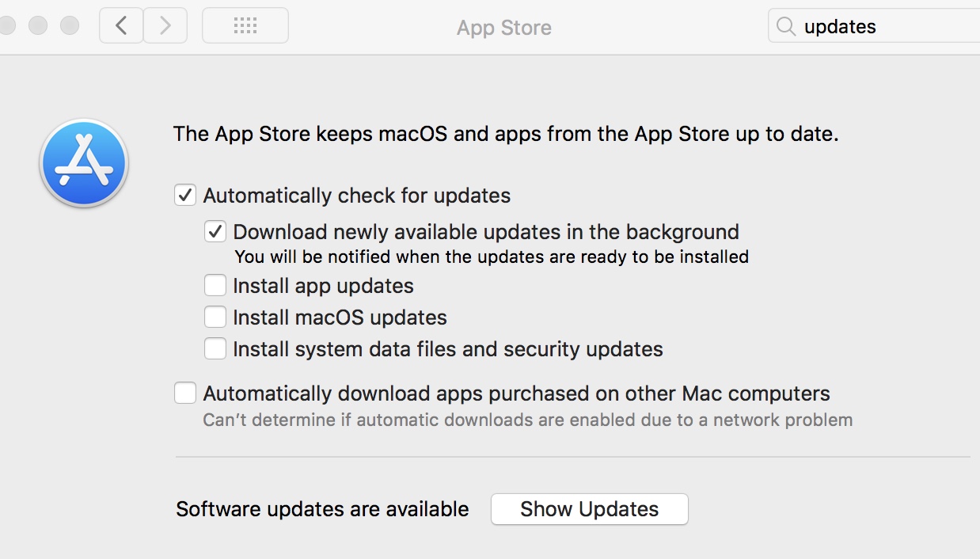Click the network problem warning text
This screenshot has height=559, width=980.
click(527, 420)
